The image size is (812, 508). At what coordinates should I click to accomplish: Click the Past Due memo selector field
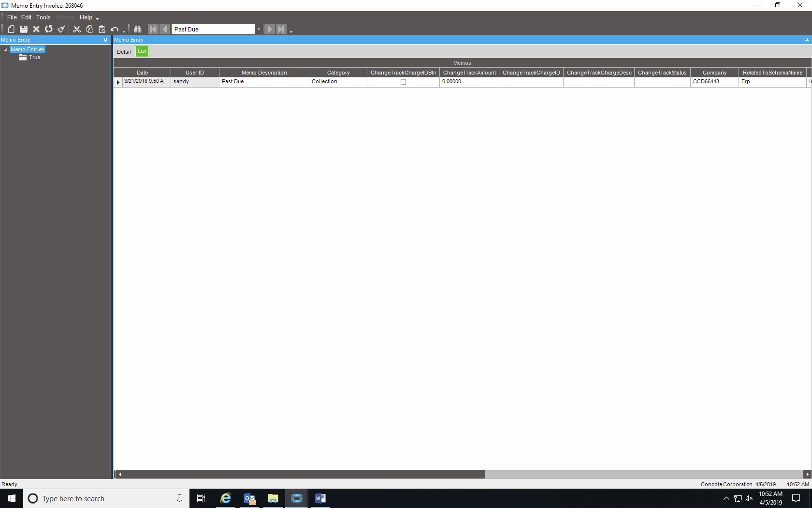[214, 29]
